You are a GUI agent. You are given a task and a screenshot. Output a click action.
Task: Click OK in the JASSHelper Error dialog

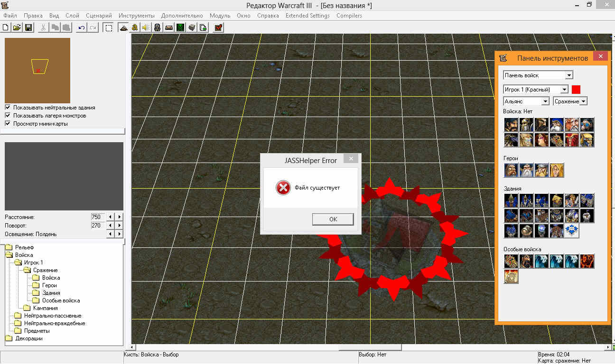pos(333,219)
